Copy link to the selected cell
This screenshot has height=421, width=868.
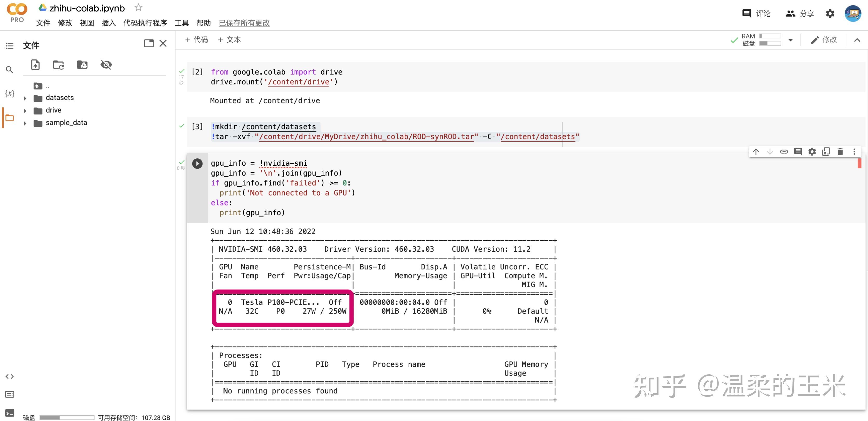tap(784, 152)
